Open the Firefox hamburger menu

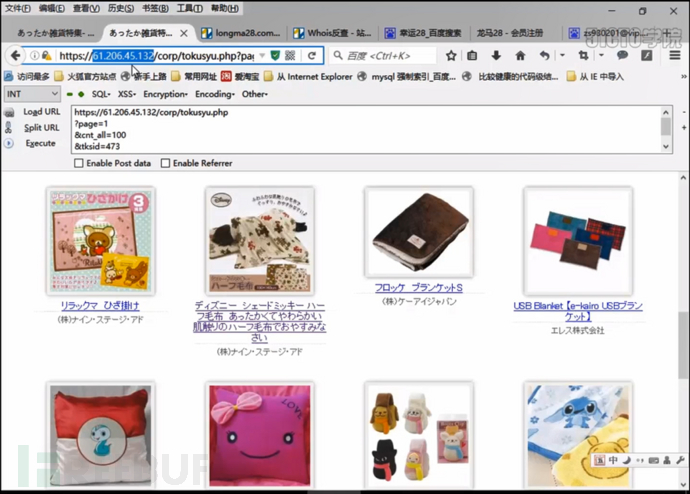[x=675, y=56]
